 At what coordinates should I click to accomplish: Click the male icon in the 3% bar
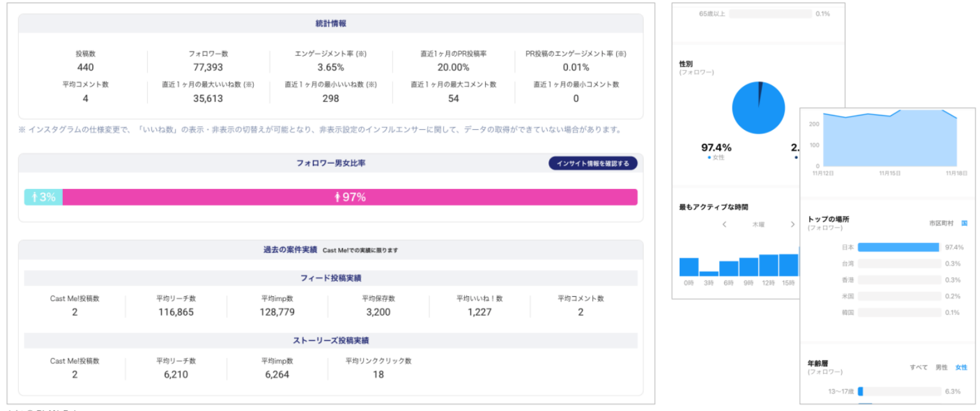click(35, 197)
